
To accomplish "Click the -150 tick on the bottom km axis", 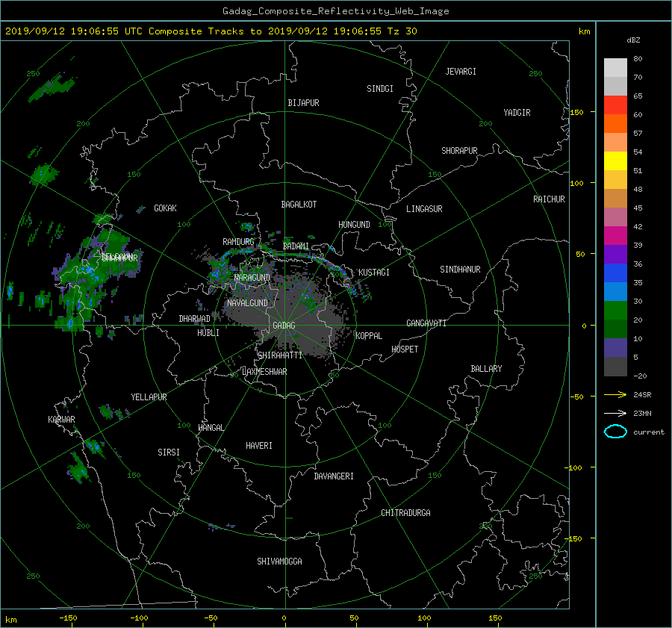I will pos(68,618).
